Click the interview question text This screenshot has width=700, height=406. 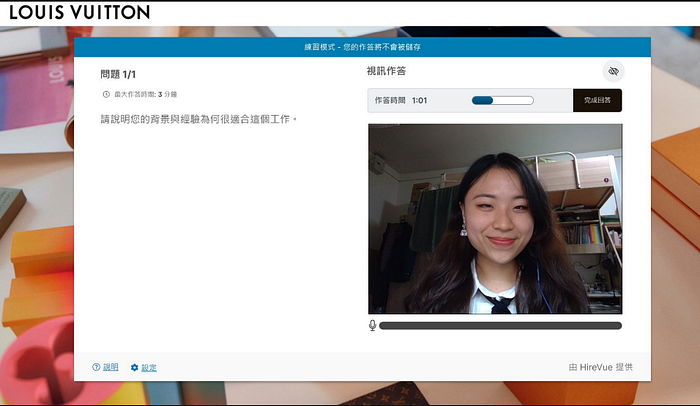click(199, 119)
